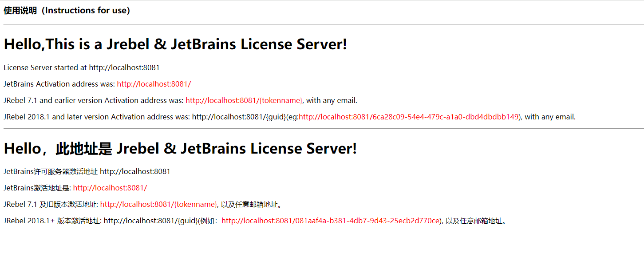
Task: Open the 6ca28c09 guid example link
Action: 409,117
